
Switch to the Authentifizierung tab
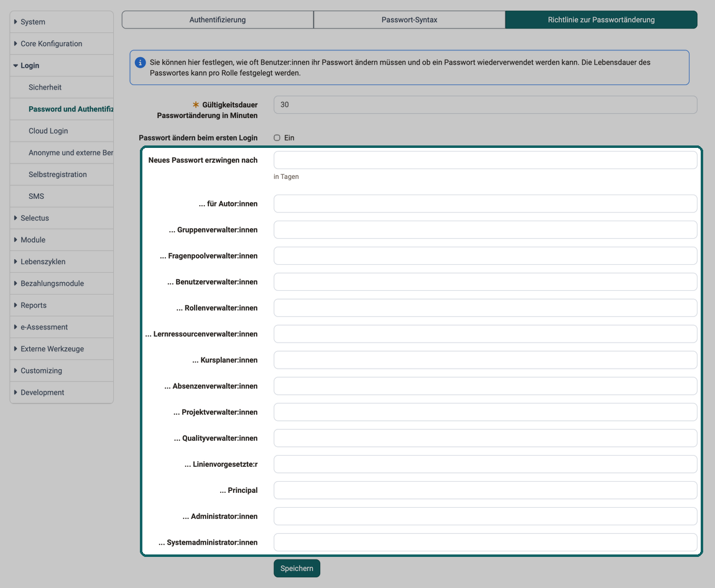click(218, 20)
